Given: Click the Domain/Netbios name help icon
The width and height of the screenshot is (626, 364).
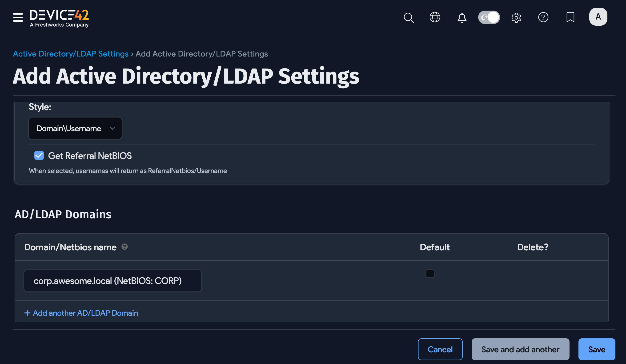Looking at the screenshot, I should pyautogui.click(x=125, y=247).
